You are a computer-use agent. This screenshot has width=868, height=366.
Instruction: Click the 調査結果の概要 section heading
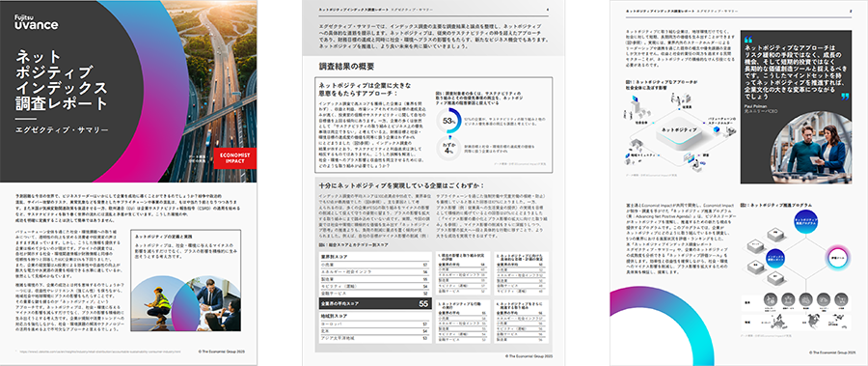(x=346, y=66)
